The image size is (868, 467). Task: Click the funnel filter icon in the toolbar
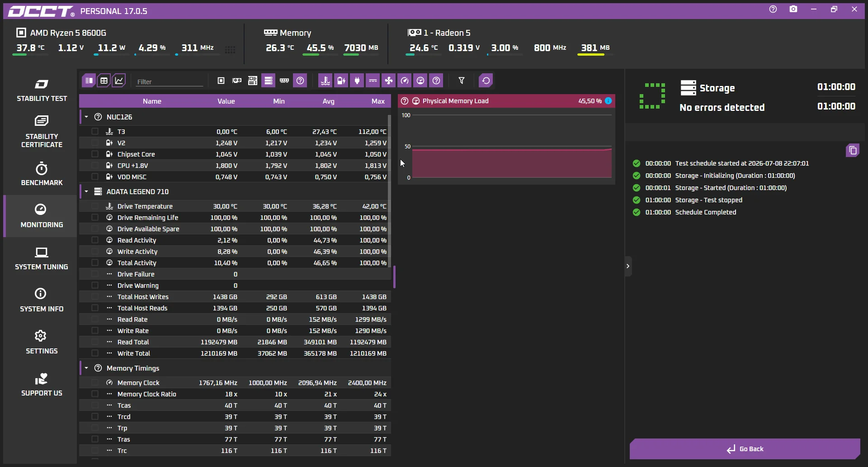(x=462, y=81)
